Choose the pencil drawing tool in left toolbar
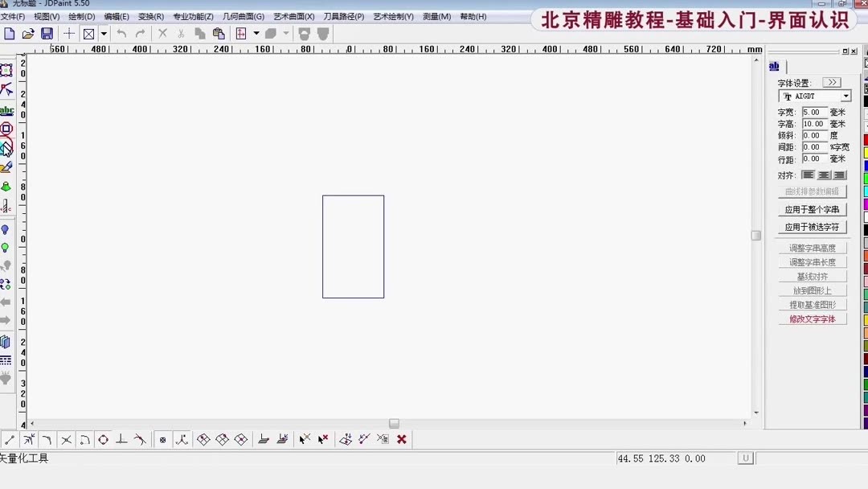 click(9, 168)
